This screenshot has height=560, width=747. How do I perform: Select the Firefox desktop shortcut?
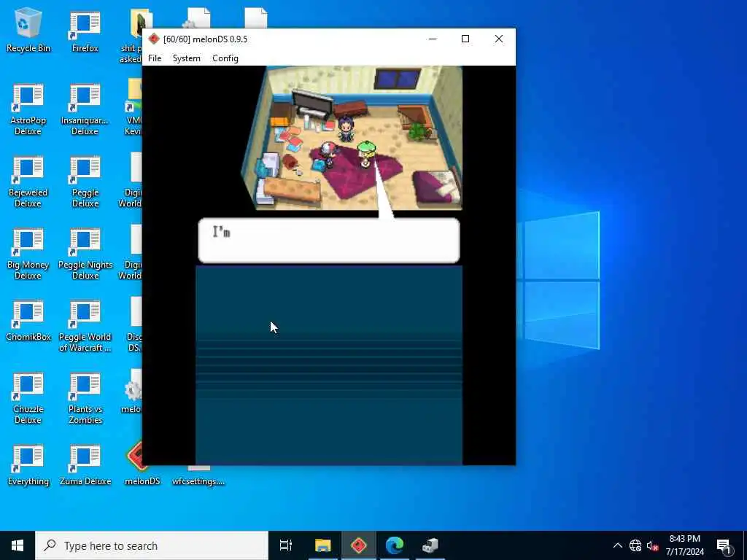point(85,31)
